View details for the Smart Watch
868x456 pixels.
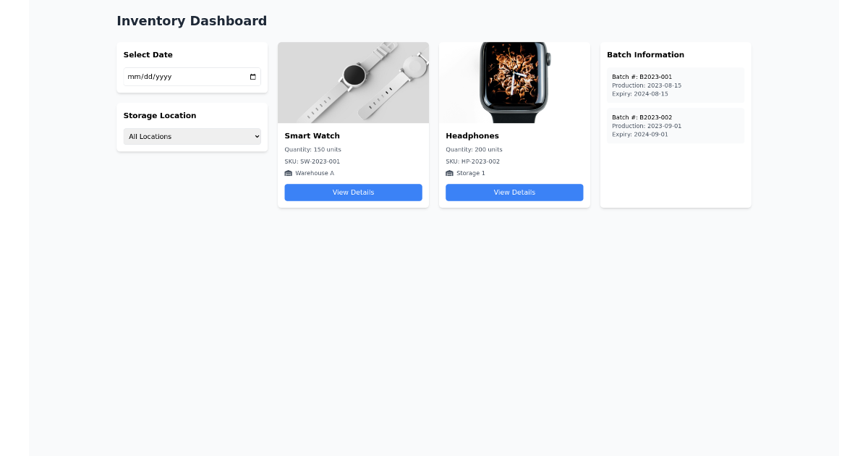[x=353, y=193]
